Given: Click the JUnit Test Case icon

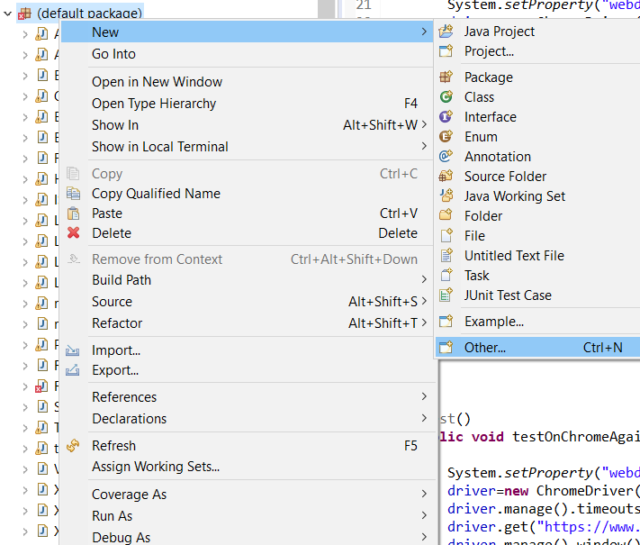Looking at the screenshot, I should coord(446,295).
